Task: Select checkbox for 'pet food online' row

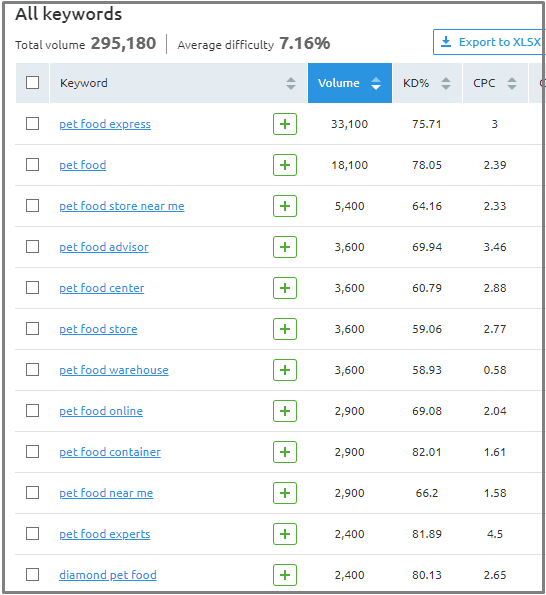Action: coord(32,411)
